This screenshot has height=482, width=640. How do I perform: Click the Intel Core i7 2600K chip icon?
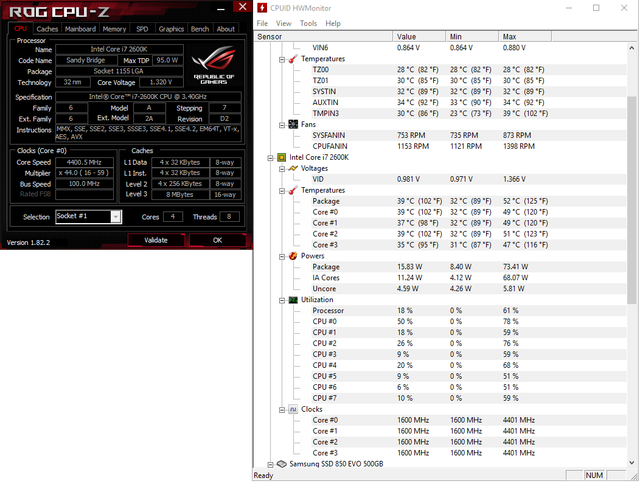click(281, 157)
